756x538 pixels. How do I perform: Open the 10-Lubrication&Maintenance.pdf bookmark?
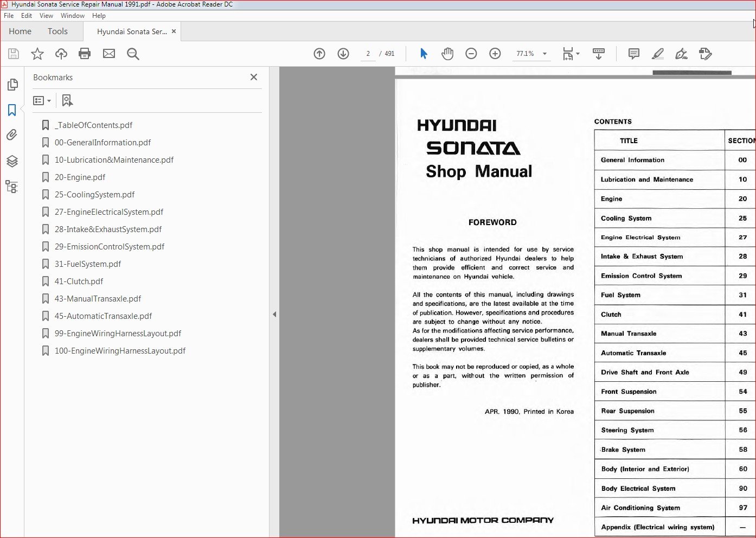tap(114, 160)
